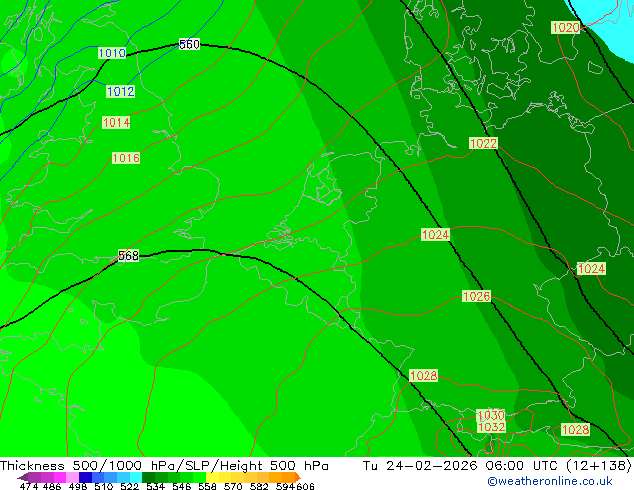Click the dark green 534 legend swatch
This screenshot has height=490, width=634.
pyautogui.click(x=150, y=478)
